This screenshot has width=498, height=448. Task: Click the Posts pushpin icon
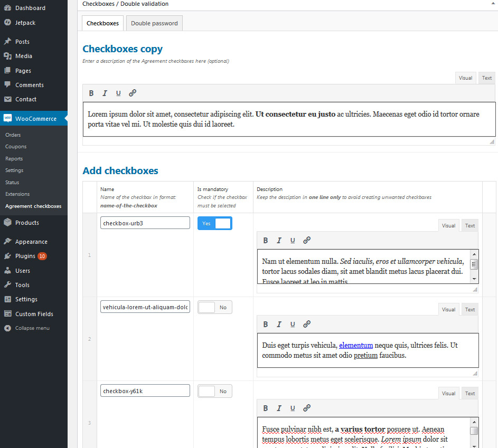pos(7,42)
